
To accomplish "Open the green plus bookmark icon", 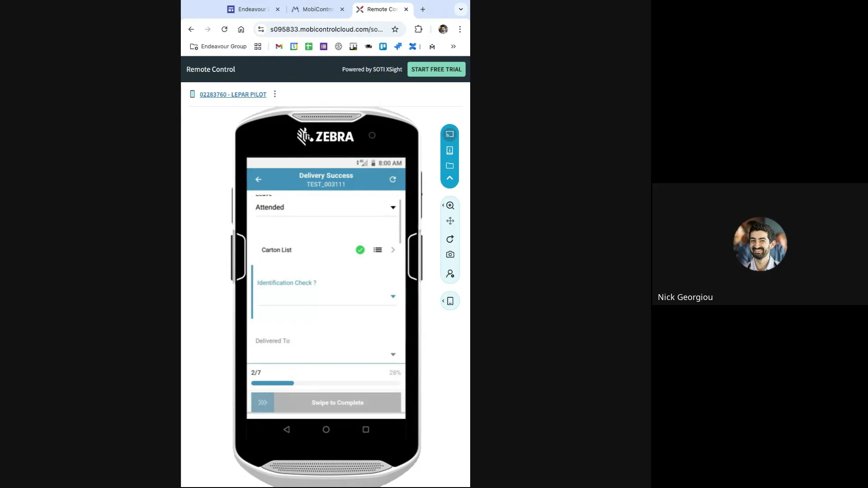I will tap(309, 47).
